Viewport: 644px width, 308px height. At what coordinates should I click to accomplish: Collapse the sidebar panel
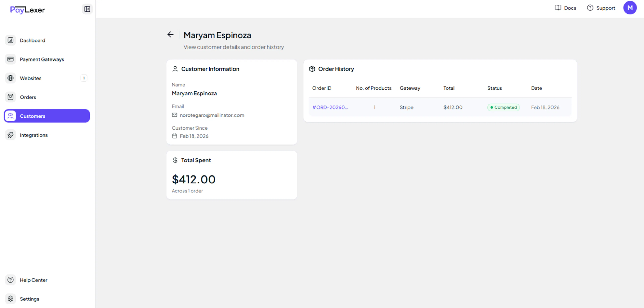click(87, 9)
